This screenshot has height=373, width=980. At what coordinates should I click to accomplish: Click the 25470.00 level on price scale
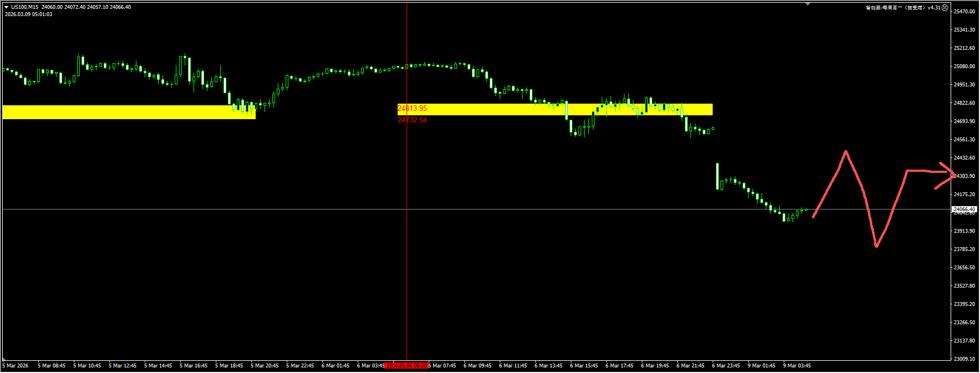[964, 12]
